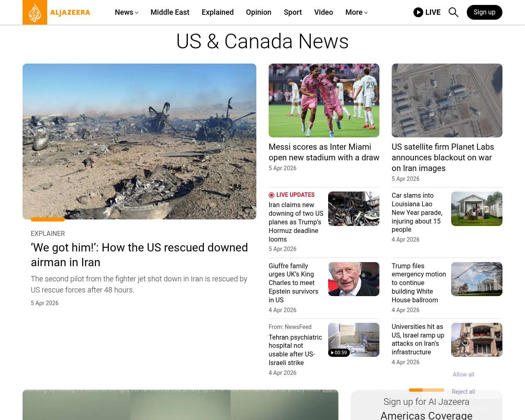Select the Sport menu item

click(x=293, y=12)
